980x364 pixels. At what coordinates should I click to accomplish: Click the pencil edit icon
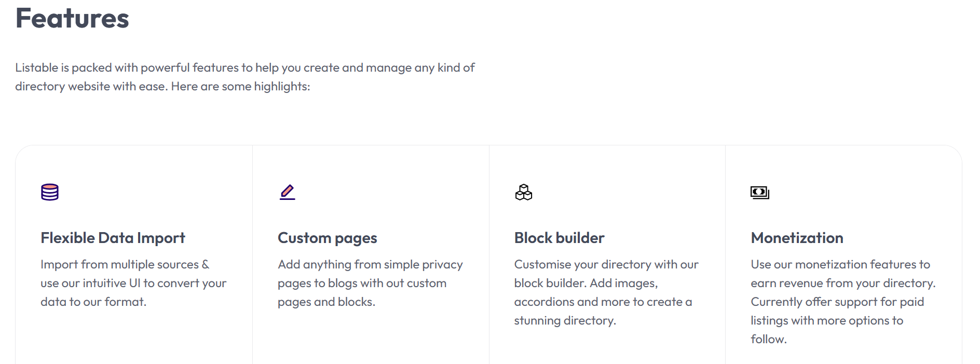(x=287, y=192)
